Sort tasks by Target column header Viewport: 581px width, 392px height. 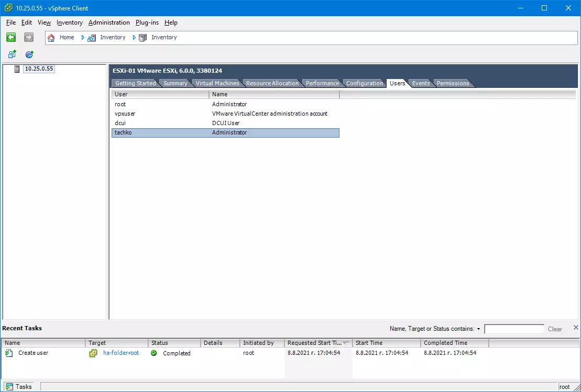point(117,343)
